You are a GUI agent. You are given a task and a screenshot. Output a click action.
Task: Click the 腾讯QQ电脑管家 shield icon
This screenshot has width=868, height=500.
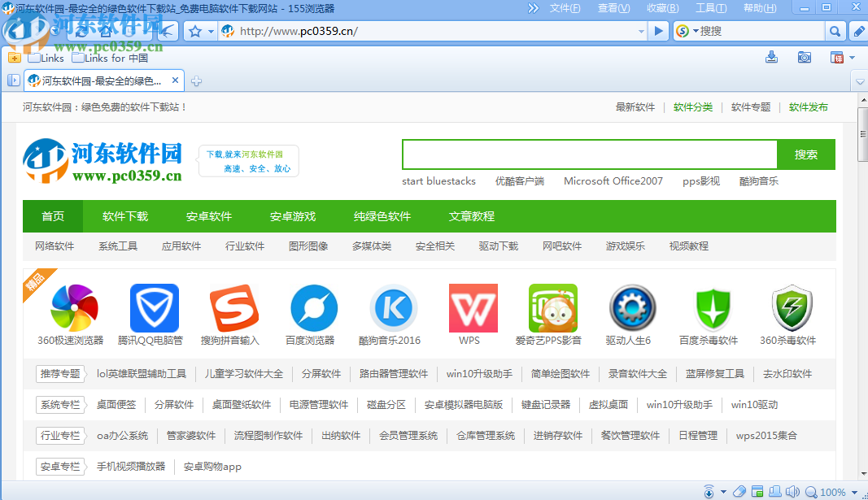[x=155, y=308]
